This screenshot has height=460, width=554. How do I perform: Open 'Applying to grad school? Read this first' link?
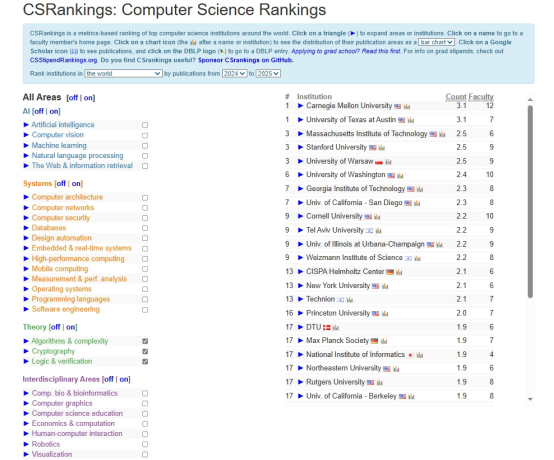pyautogui.click(x=346, y=51)
